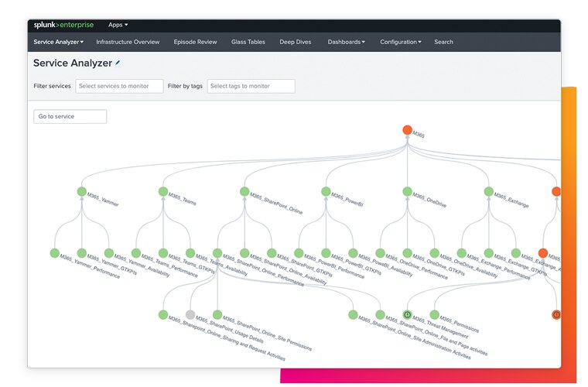Screen dimensions: 588x387
Task: Go to Infrastructure Overview
Action: [x=128, y=42]
